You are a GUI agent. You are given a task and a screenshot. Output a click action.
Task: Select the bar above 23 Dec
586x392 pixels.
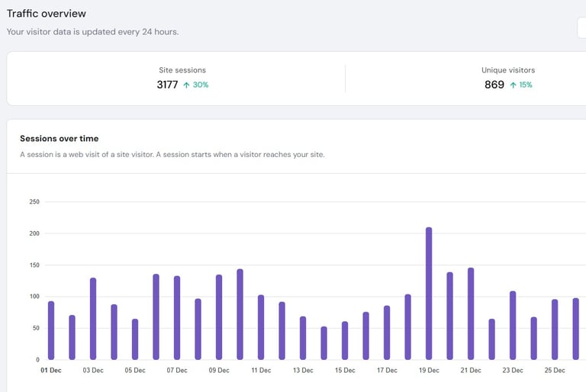pyautogui.click(x=513, y=326)
